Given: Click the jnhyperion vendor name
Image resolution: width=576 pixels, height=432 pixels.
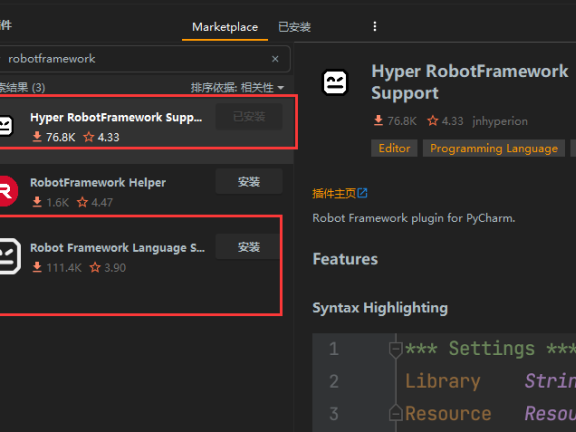Looking at the screenshot, I should pos(500,121).
